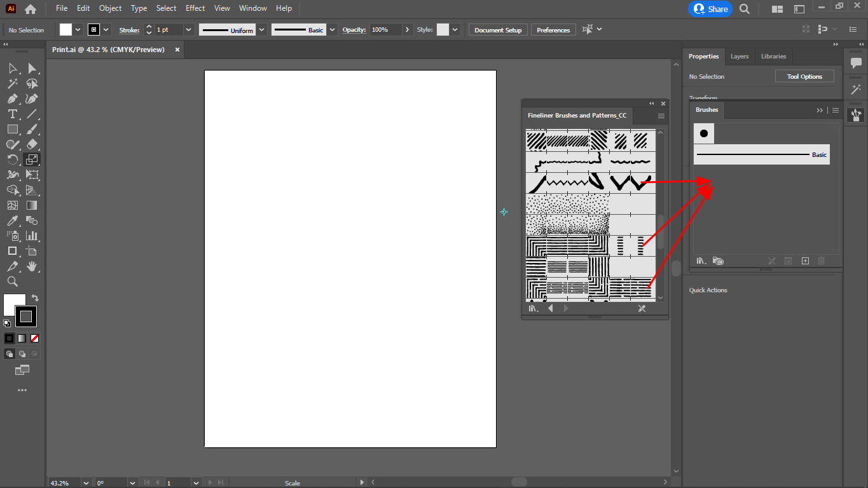This screenshot has height=488, width=868.
Task: Click Remove Brush Stroke in Brushes panel
Action: (772, 261)
